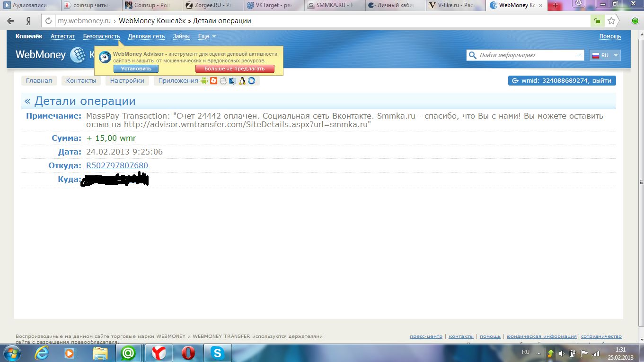
Task: Click the magnifier icon in search box
Action: [472, 55]
